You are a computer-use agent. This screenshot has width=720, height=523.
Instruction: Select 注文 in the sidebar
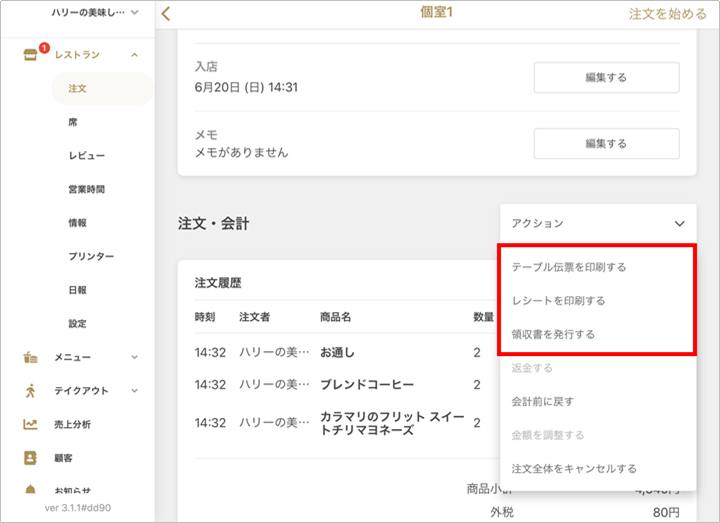(x=103, y=88)
